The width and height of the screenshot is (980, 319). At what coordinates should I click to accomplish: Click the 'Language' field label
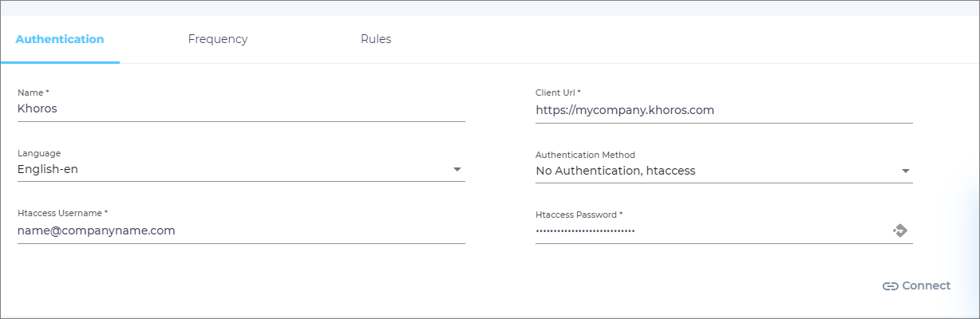[39, 153]
